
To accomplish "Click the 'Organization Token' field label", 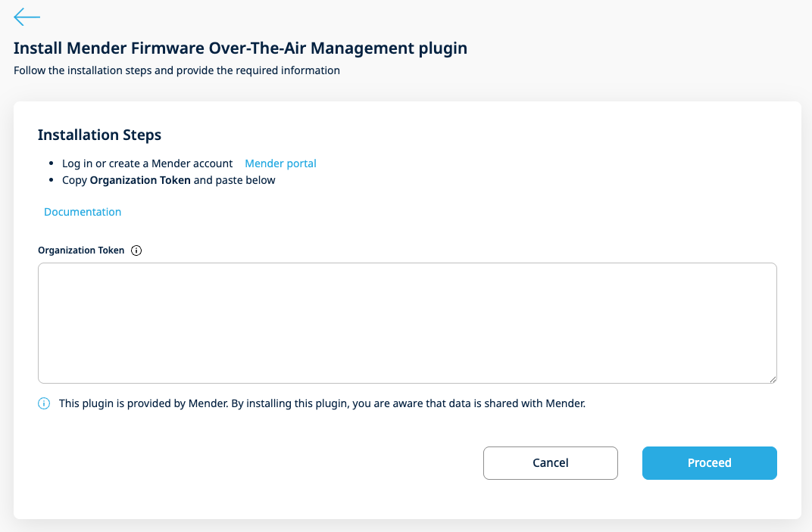I will coord(81,250).
